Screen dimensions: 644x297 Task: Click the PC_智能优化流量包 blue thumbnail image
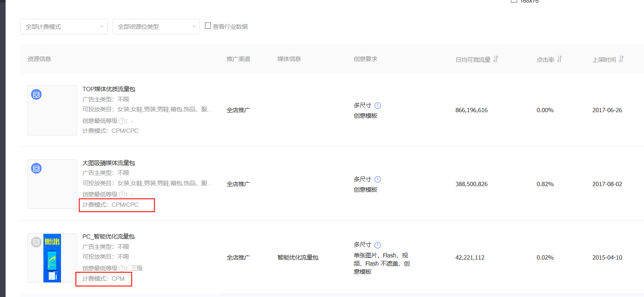tap(52, 258)
